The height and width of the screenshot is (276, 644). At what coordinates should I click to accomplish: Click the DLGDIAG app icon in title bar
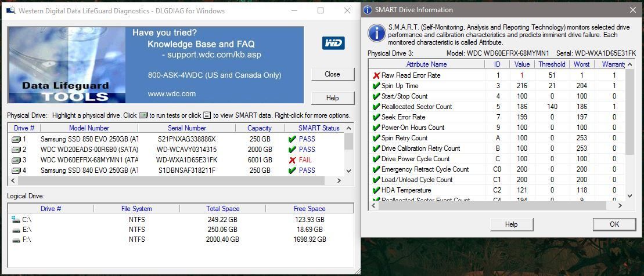point(12,10)
